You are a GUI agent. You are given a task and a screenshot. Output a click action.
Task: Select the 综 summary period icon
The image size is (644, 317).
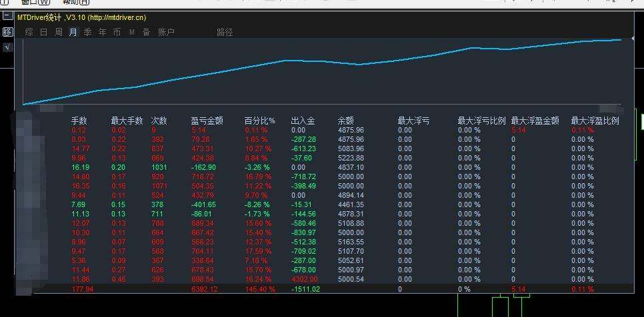coord(29,32)
